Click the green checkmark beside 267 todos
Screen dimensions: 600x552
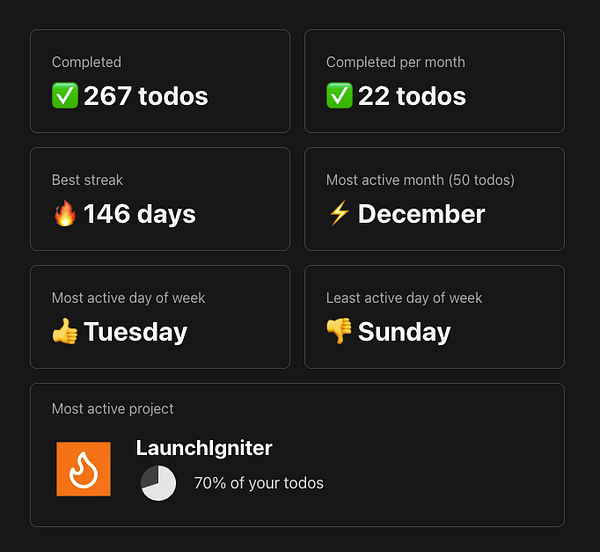(65, 96)
